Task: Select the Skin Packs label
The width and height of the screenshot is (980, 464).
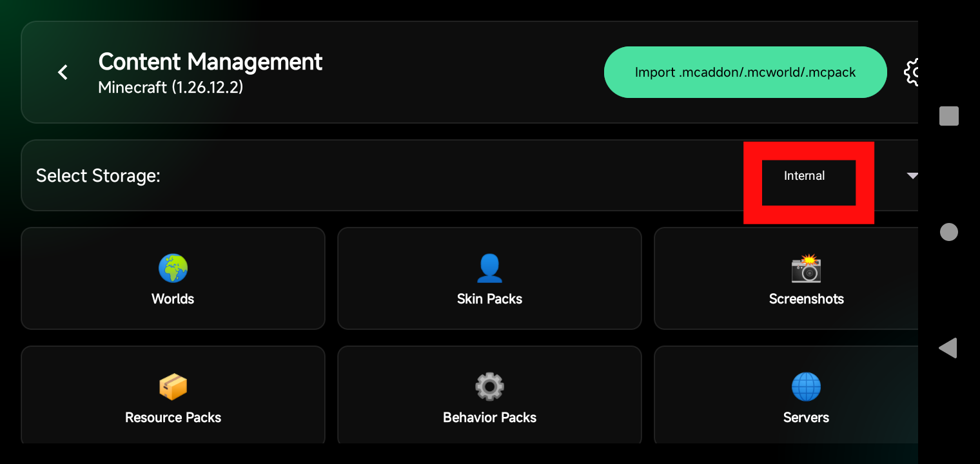Action: (x=489, y=299)
